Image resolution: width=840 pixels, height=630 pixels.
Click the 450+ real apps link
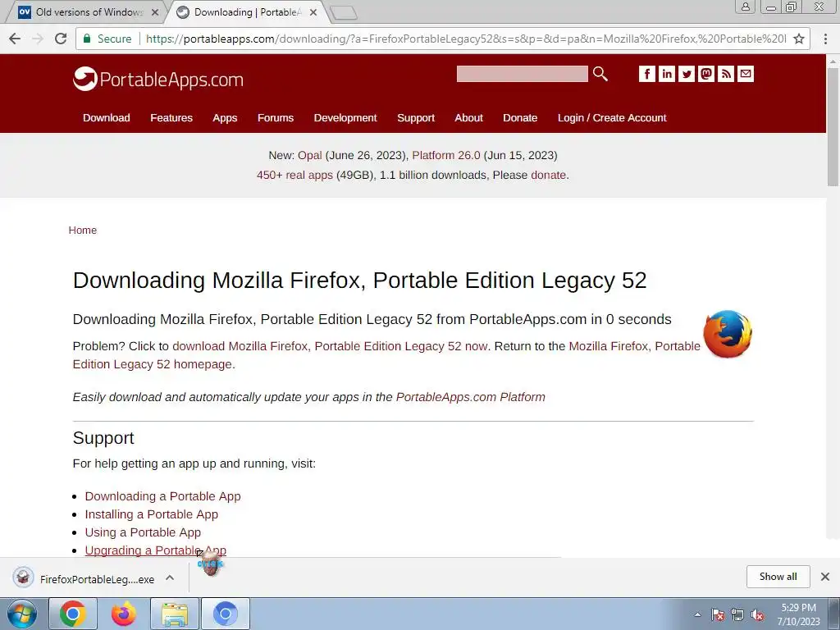[x=294, y=176]
